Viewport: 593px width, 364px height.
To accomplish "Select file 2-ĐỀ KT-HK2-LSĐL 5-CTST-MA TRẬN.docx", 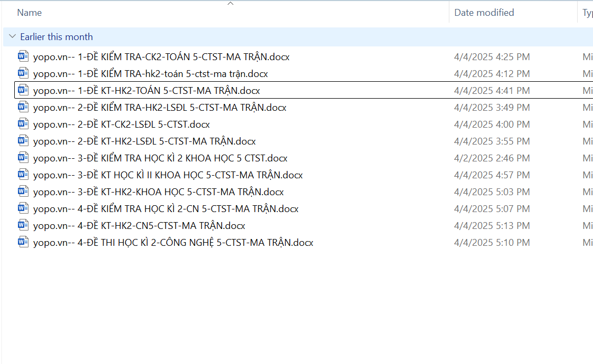I will [144, 141].
